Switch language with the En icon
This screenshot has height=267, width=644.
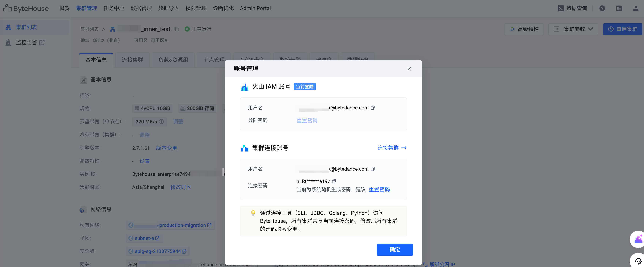[x=619, y=8]
